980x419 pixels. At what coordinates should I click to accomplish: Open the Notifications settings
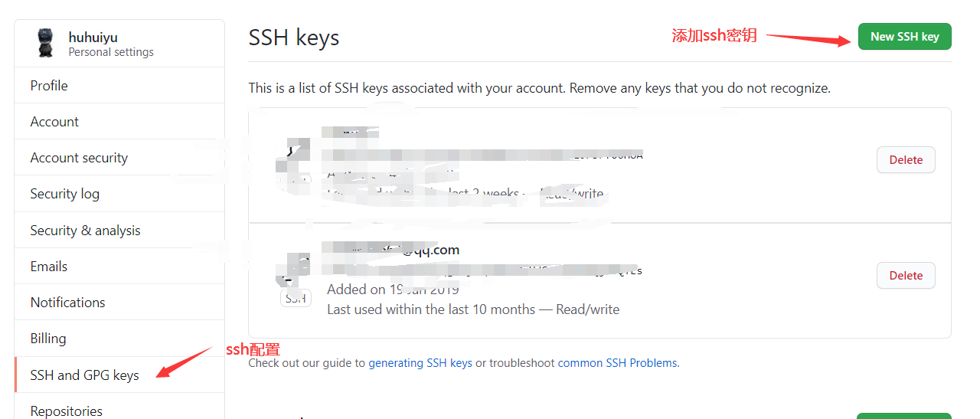[68, 303]
